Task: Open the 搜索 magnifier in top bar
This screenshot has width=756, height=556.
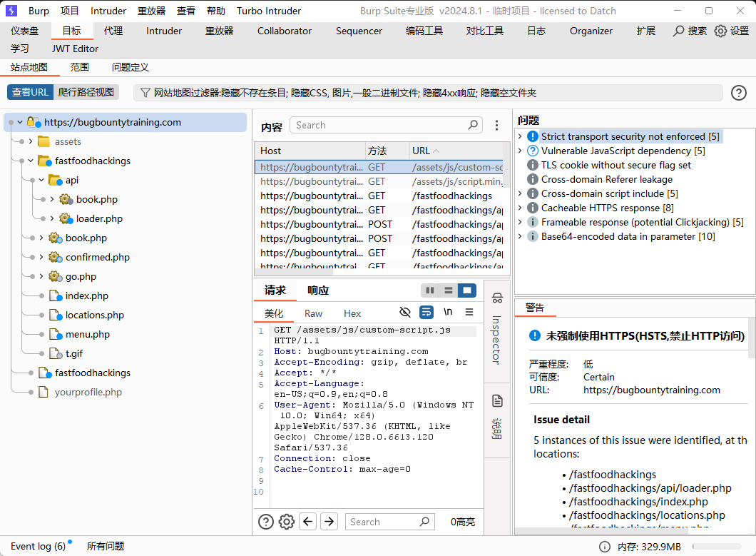Action: coord(678,31)
